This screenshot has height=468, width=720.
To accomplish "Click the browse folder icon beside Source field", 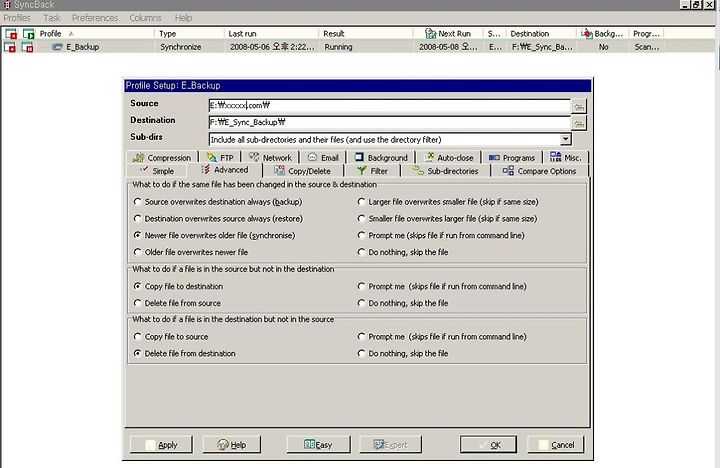I will click(x=579, y=107).
